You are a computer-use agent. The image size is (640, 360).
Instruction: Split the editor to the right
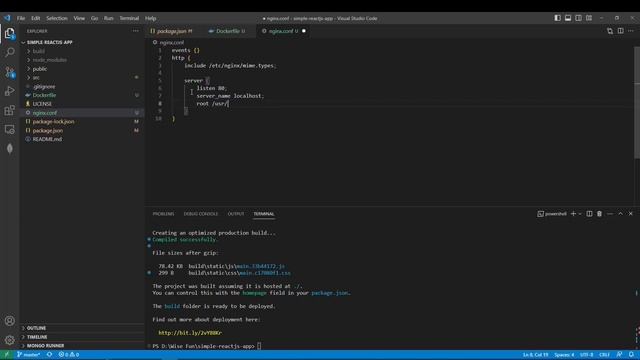click(x=620, y=31)
